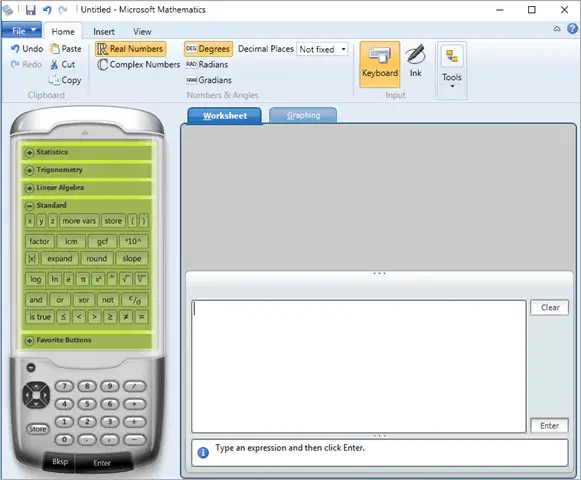Image resolution: width=581 pixels, height=480 pixels.
Task: Switch number mode to Complex Numbers
Action: tap(139, 64)
